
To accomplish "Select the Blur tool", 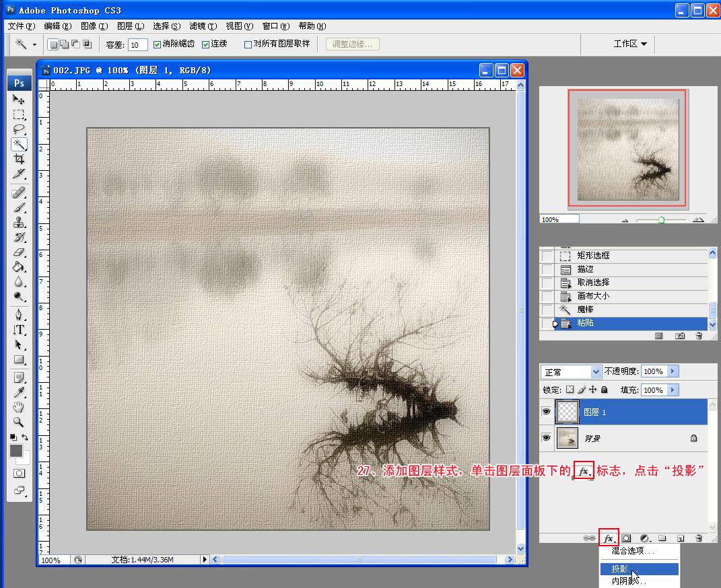I will click(x=19, y=282).
